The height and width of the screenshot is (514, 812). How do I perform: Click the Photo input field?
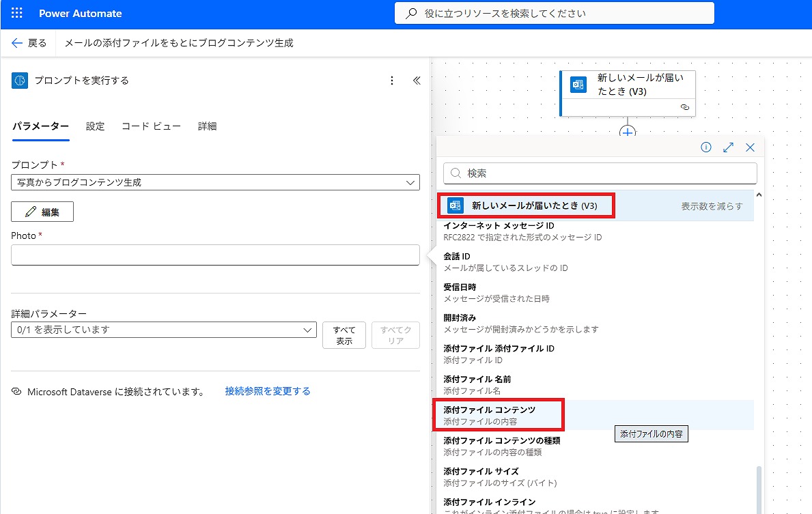click(215, 255)
